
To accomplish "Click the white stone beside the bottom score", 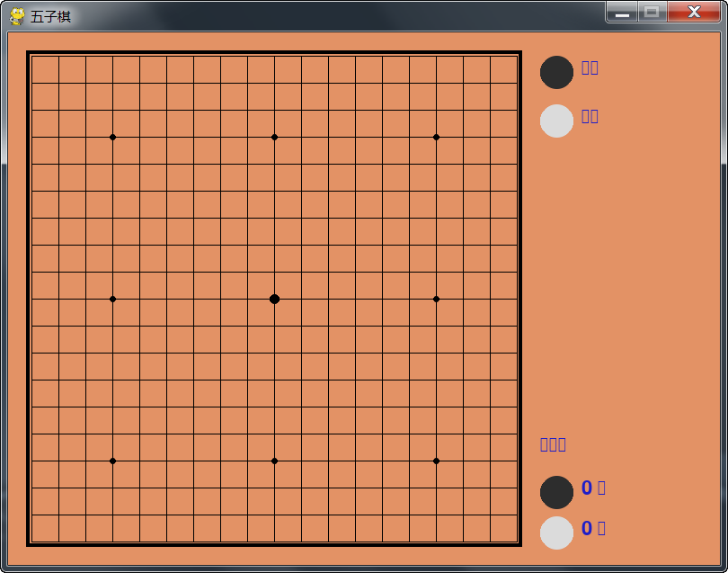I will pyautogui.click(x=556, y=533).
